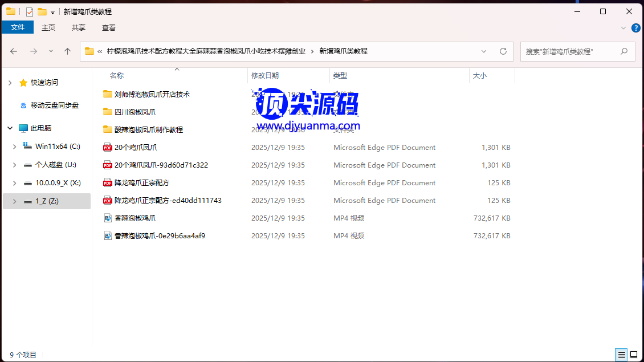This screenshot has width=644, height=362.
Task: Expand the Win11x64 (C:) drive node
Action: click(x=14, y=147)
